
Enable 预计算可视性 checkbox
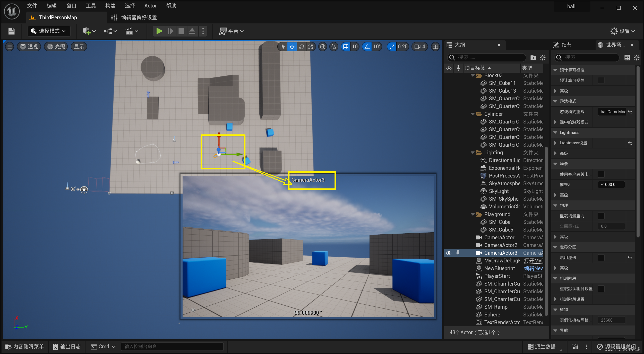[x=601, y=80]
